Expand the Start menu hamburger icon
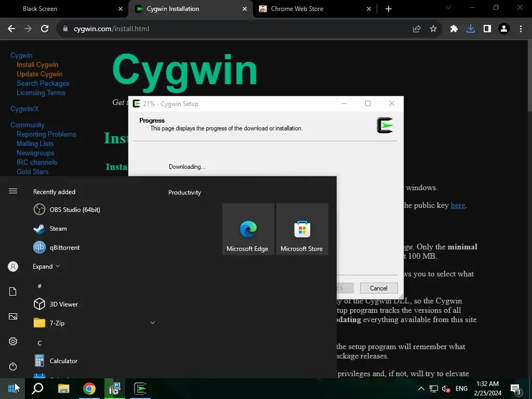 (x=13, y=191)
